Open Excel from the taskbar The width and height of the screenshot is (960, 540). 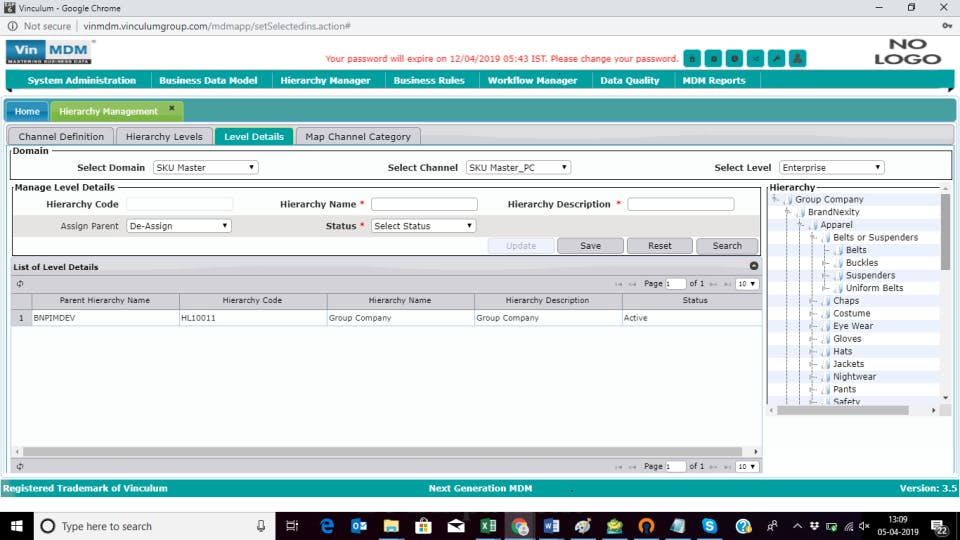[488, 526]
